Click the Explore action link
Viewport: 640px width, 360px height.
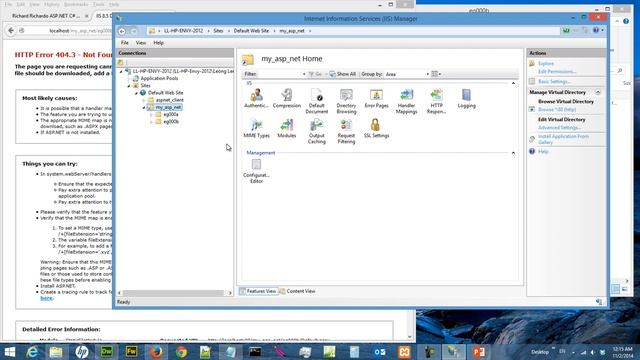click(x=546, y=64)
